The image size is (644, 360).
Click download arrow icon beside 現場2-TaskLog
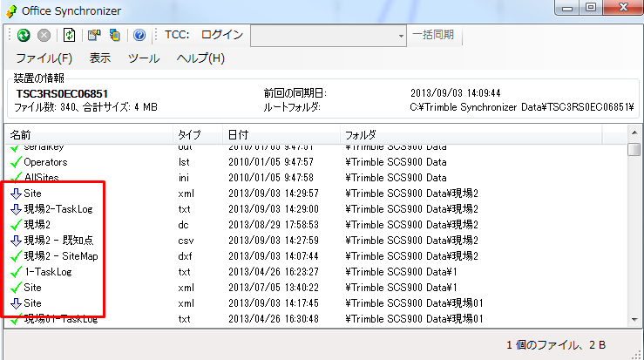point(16,209)
